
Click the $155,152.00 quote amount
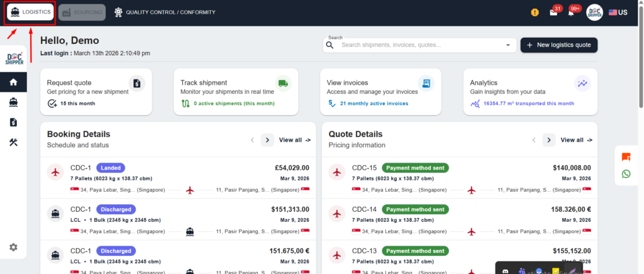pyautogui.click(x=572, y=251)
